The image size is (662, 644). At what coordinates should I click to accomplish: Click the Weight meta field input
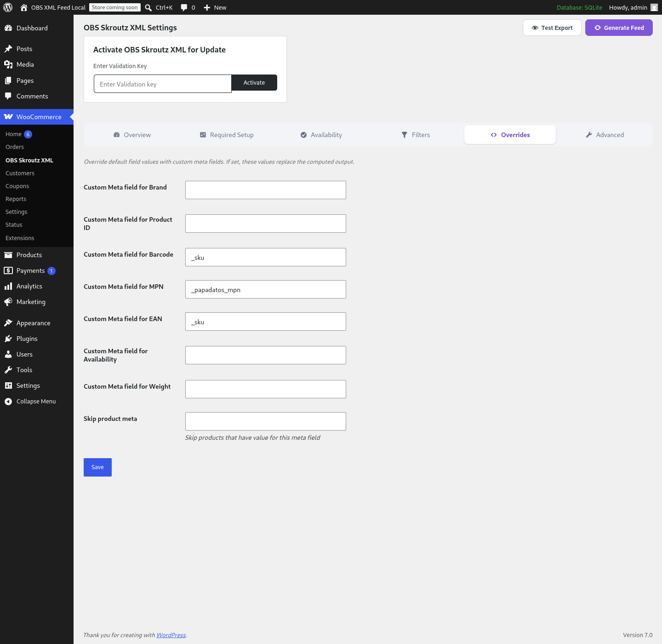coord(266,389)
